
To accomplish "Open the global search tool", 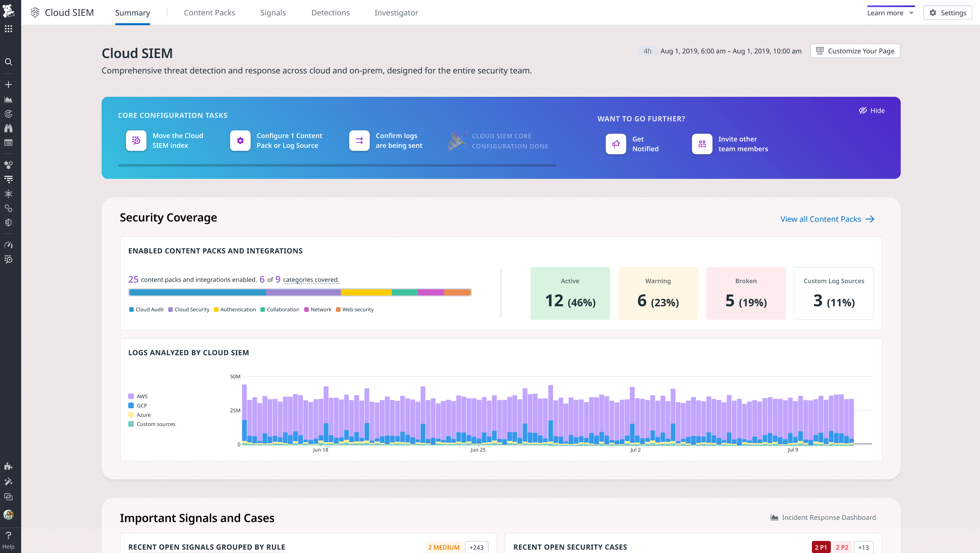I will coord(8,62).
